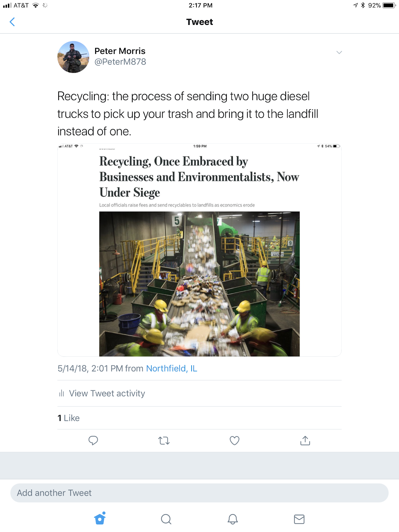This screenshot has height=532, width=399.
Task: Open the Peter Morris display name
Action: pos(120,51)
